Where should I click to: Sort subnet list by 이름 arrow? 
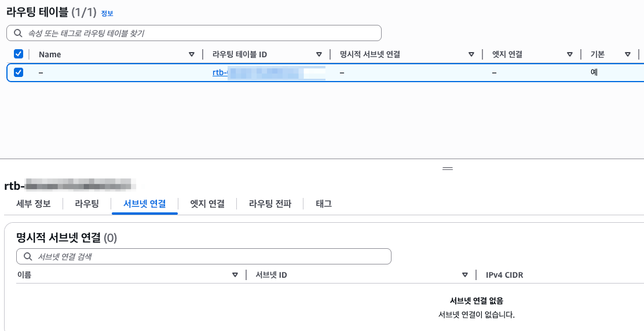click(235, 275)
